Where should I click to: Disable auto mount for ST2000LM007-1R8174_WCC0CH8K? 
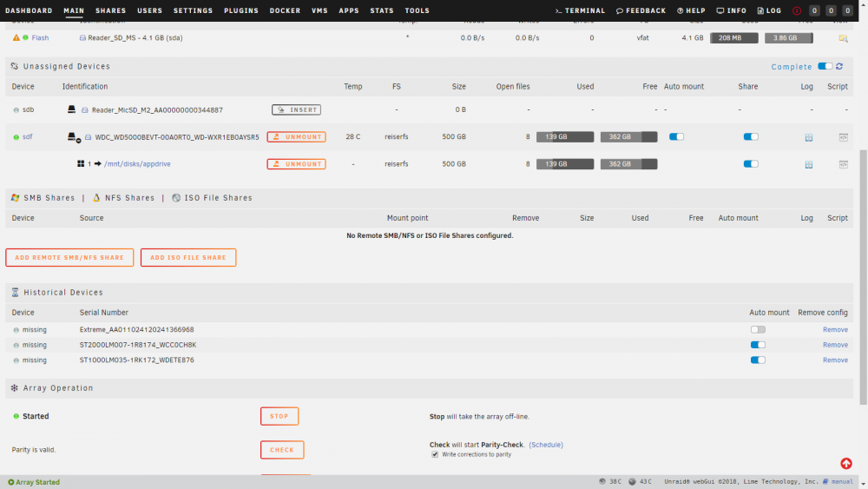click(758, 345)
